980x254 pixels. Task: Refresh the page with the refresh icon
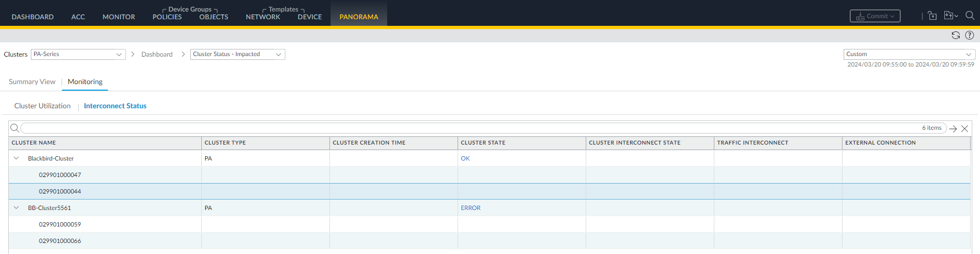[x=956, y=35]
